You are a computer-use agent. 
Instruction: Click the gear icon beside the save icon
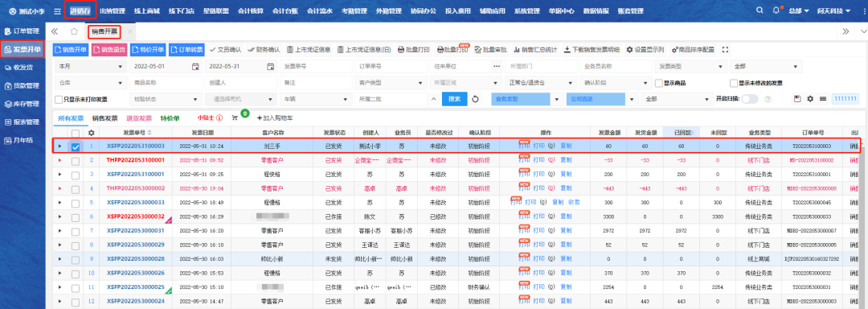tap(810, 98)
